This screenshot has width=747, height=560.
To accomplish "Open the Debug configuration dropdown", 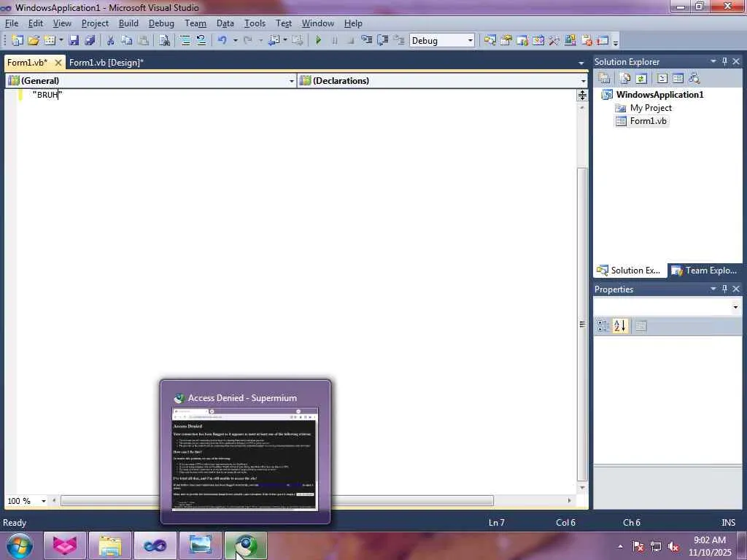I will (x=441, y=41).
